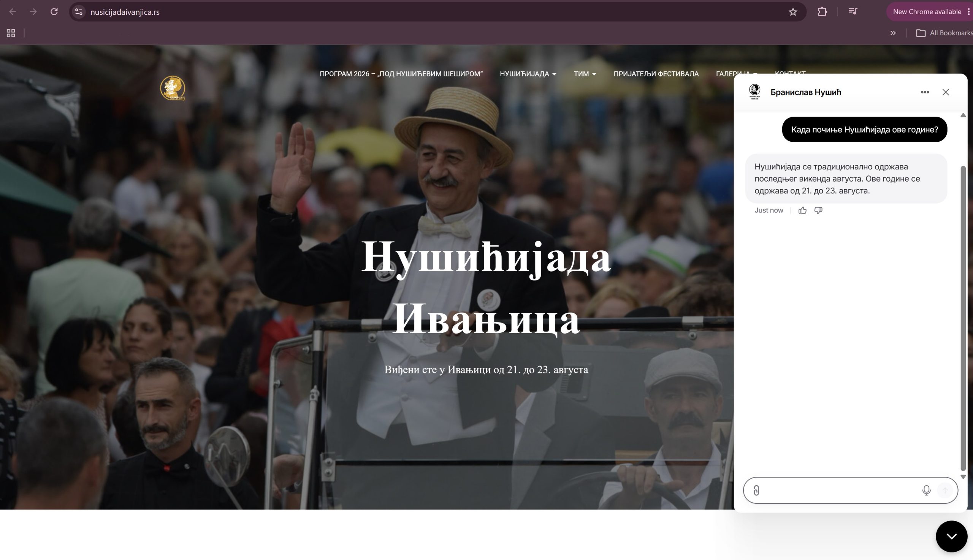973x560 pixels.
Task: Click the browser back arrow
Action: pyautogui.click(x=13, y=12)
